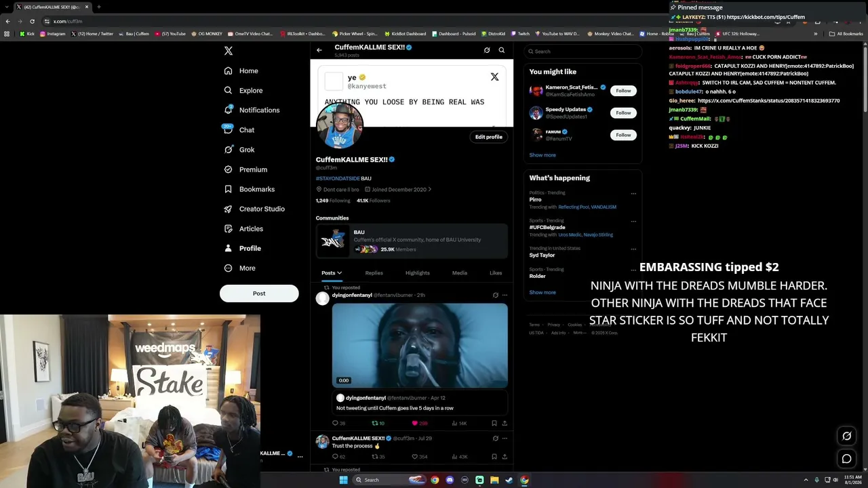Image resolution: width=868 pixels, height=488 pixels.
Task: Switch to the Media tab
Action: pos(460,273)
